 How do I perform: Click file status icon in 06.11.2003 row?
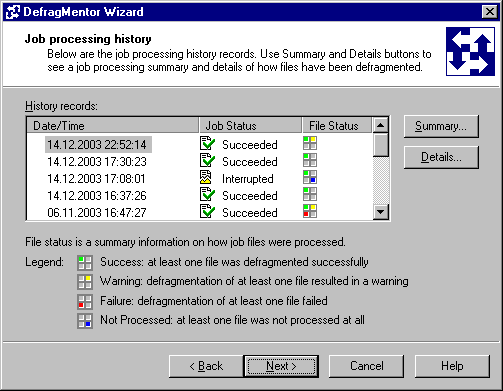(x=310, y=211)
